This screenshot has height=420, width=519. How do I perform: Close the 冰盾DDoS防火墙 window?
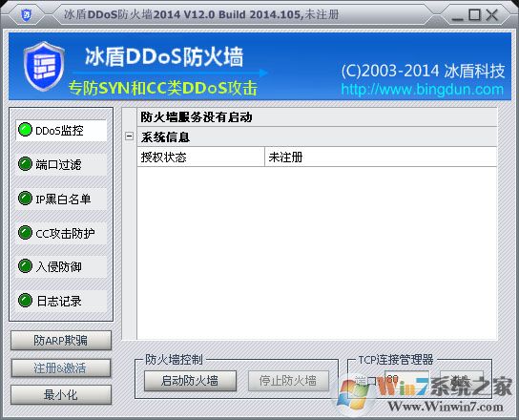pos(492,15)
